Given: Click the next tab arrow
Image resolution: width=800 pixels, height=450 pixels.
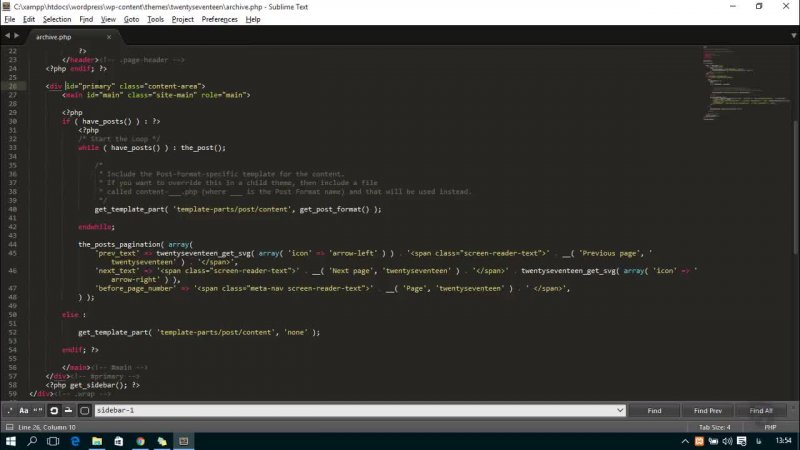Looking at the screenshot, I should point(19,37).
